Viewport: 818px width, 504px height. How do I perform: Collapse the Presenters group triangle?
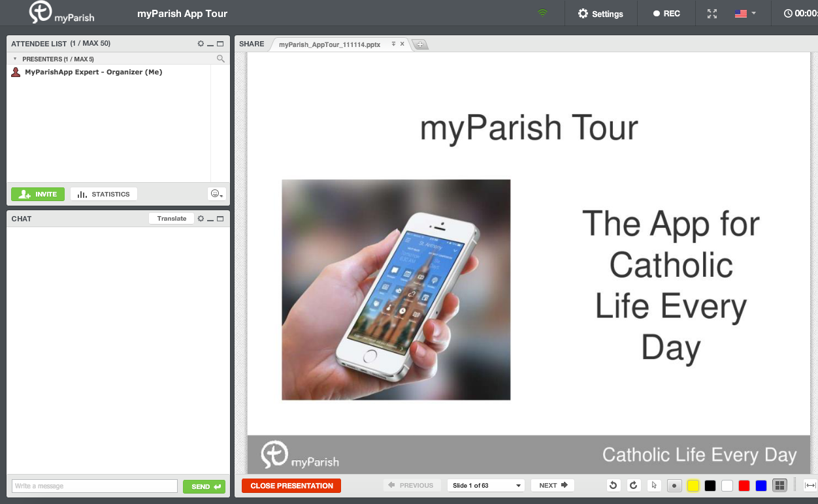(15, 59)
